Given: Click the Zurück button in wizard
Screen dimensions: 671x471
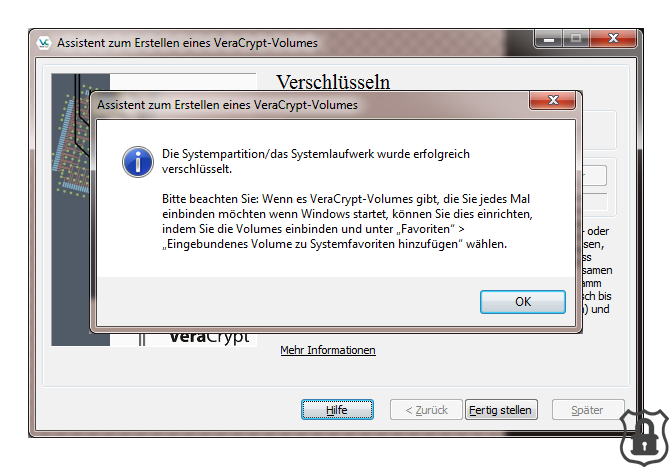Looking at the screenshot, I should tap(426, 410).
